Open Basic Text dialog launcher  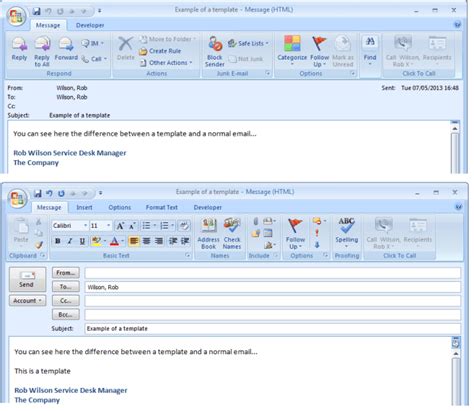pos(188,255)
